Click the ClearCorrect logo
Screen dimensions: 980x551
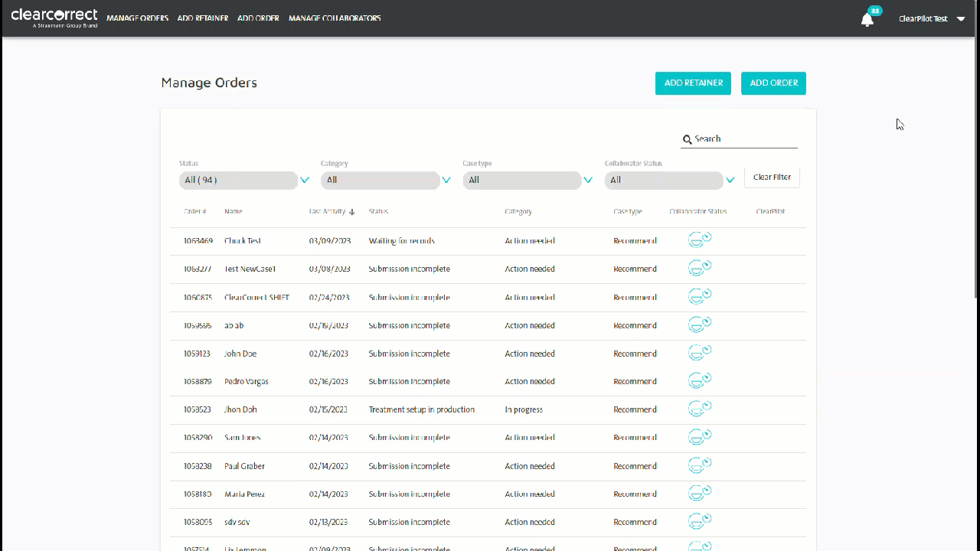54,18
